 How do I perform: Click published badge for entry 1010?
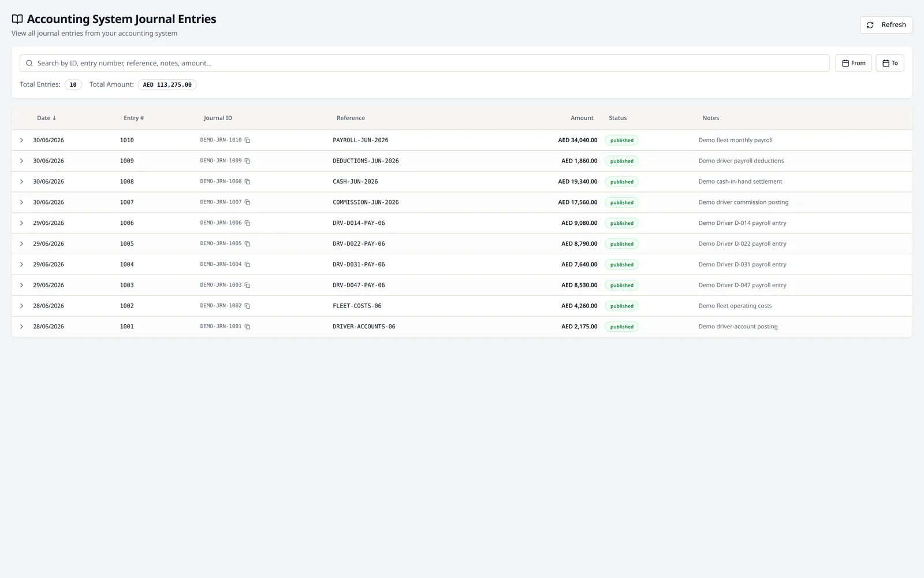pyautogui.click(x=622, y=140)
